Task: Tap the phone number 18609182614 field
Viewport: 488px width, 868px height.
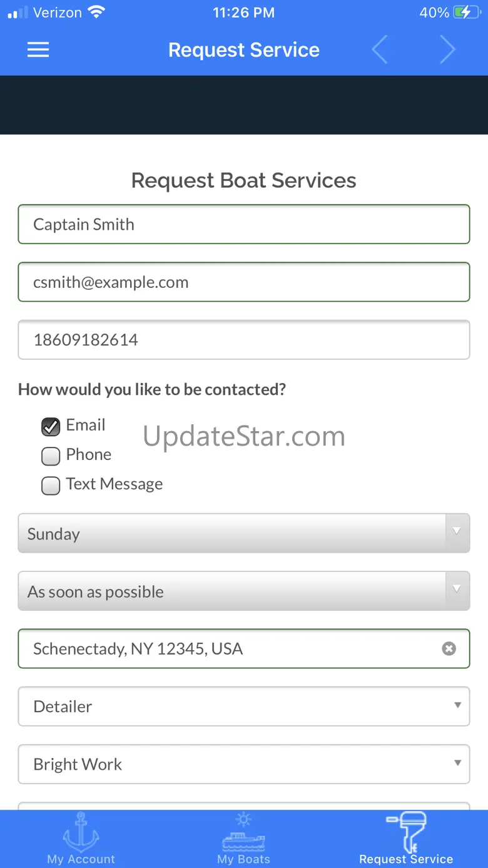Action: (244, 340)
